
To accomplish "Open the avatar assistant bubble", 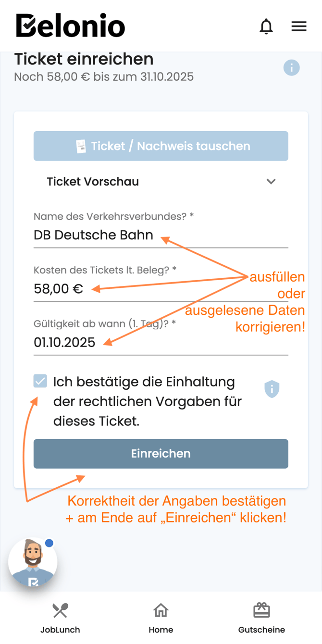I will tap(33, 561).
